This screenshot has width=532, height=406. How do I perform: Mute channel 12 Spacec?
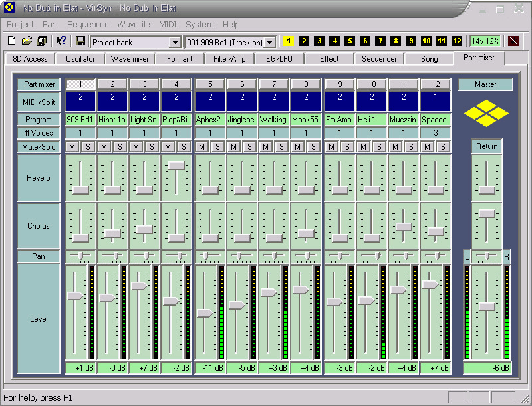point(427,146)
